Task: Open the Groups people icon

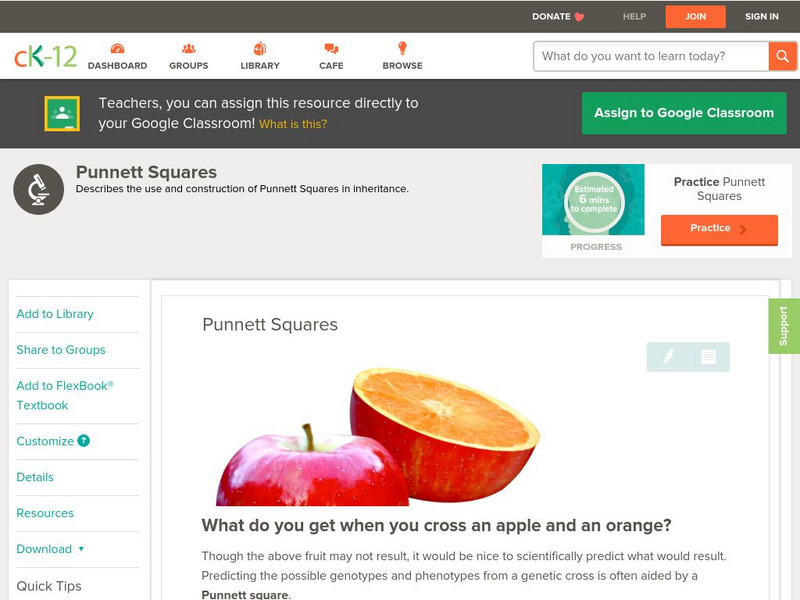Action: pos(189,48)
